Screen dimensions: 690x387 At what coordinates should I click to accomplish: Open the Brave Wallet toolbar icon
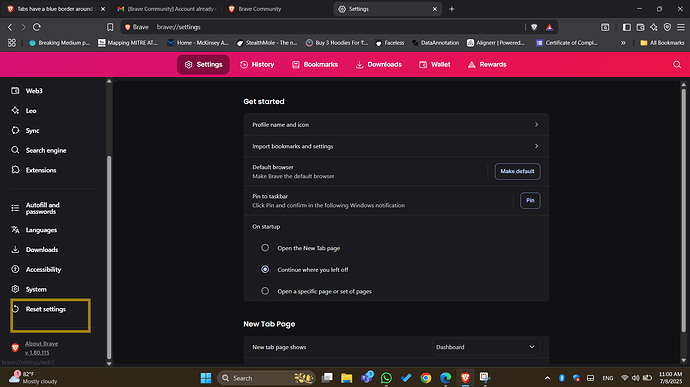click(640, 27)
